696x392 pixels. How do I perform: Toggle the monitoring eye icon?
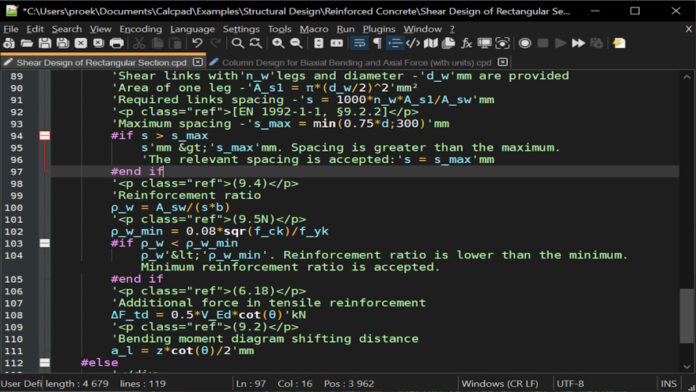(x=502, y=43)
